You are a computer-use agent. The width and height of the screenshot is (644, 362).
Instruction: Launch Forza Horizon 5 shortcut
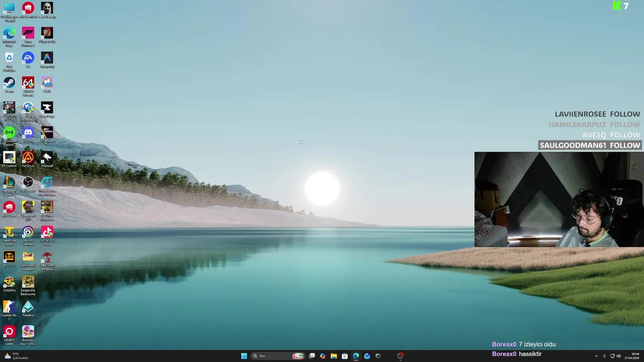(x=28, y=37)
